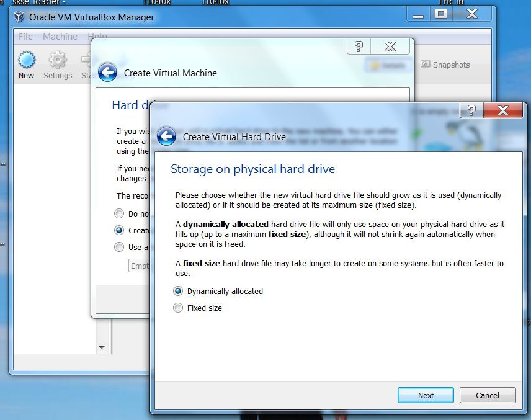Click the VirtualBox cube icon in title bar
531x420 pixels.
pyautogui.click(x=19, y=17)
